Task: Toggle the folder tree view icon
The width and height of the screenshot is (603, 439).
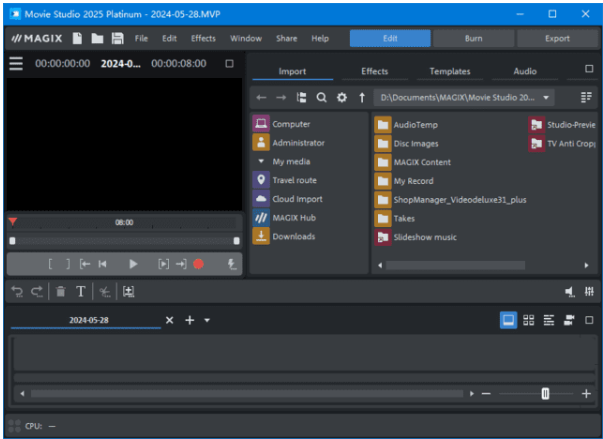Action: [302, 98]
